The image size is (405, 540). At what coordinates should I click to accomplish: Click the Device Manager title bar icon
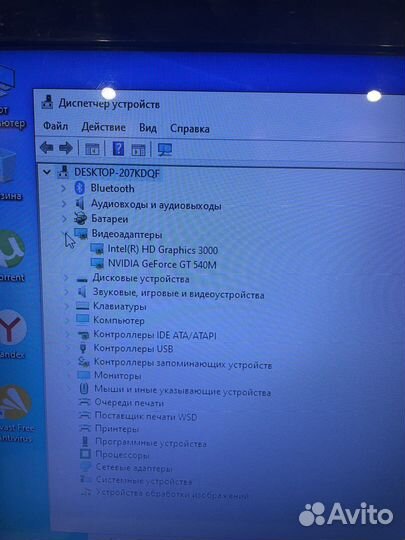[x=48, y=102]
